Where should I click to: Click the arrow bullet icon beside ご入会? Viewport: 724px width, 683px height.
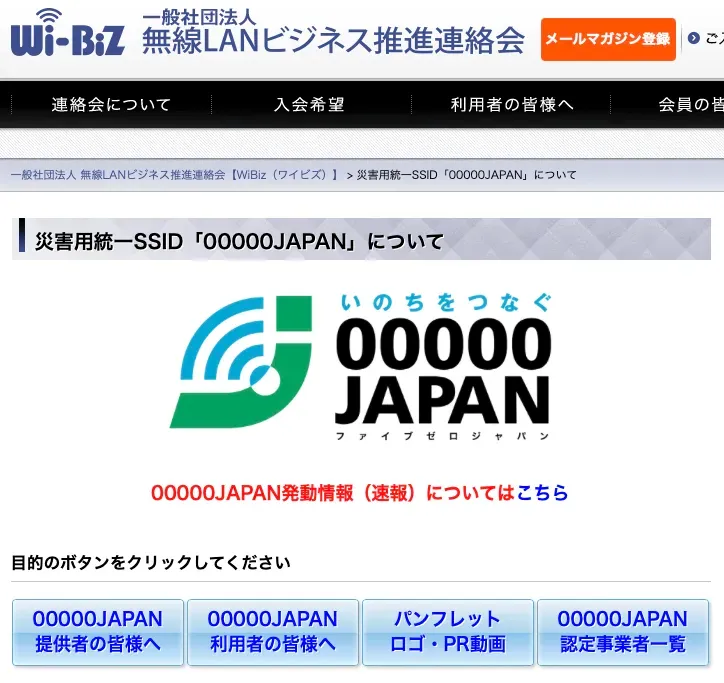694,38
